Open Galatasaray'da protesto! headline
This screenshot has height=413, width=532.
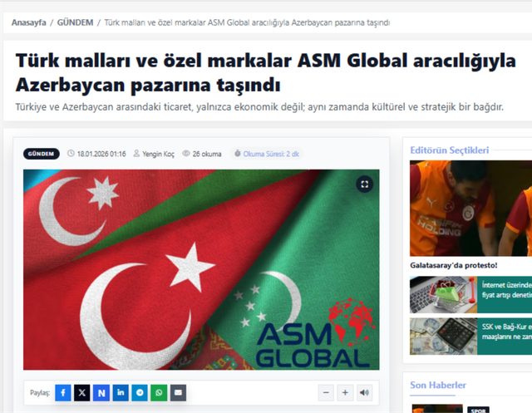coord(454,265)
